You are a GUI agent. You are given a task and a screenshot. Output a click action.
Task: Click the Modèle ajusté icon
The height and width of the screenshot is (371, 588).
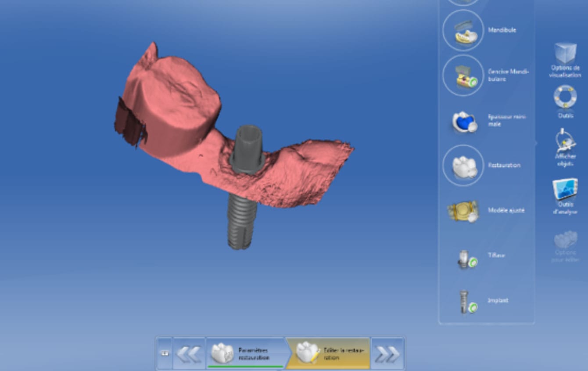[x=463, y=211]
